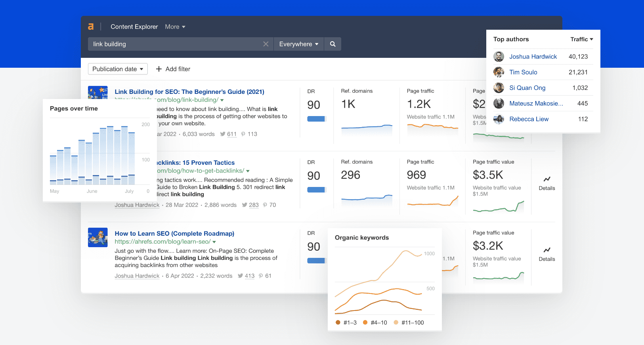This screenshot has width=644, height=345.
Task: Clear the link building search text
Action: [x=266, y=44]
